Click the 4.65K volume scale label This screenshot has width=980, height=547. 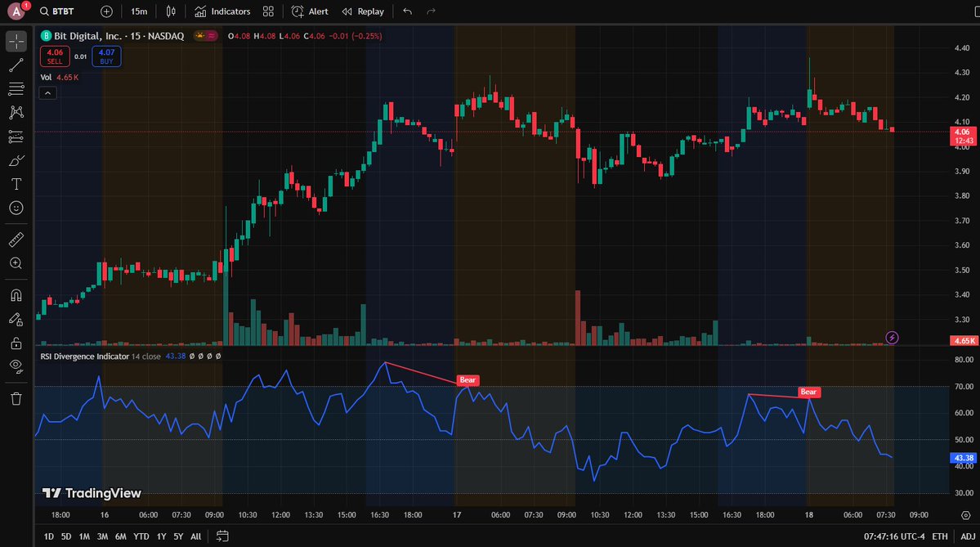(x=963, y=341)
